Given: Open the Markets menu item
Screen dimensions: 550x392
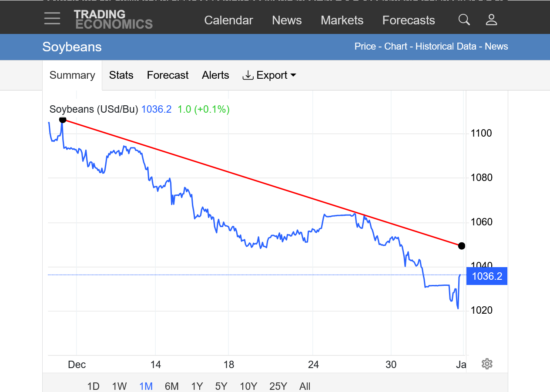Looking at the screenshot, I should [342, 20].
